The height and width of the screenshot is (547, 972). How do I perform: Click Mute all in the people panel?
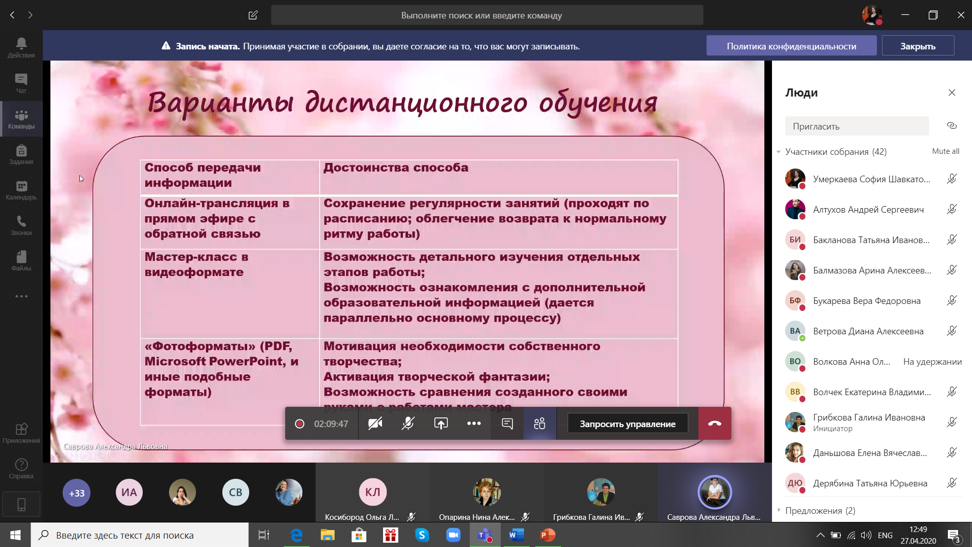[x=945, y=152]
